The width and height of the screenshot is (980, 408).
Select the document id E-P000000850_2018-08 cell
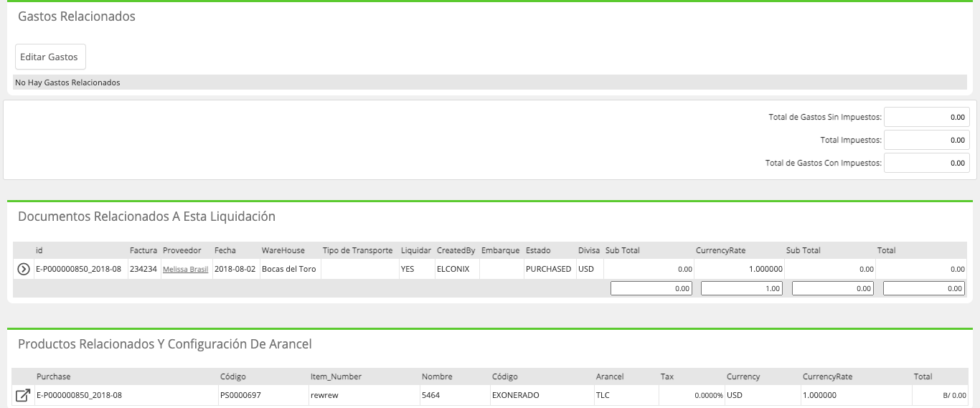(80, 269)
